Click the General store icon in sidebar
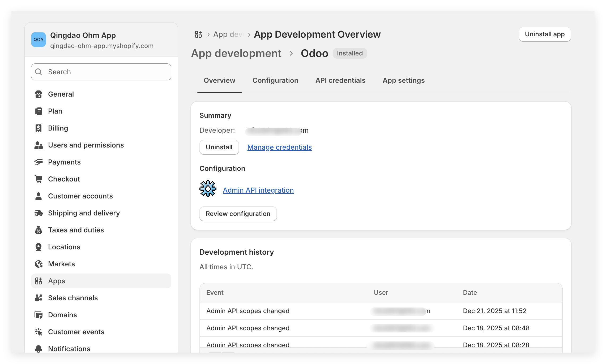The image size is (606, 364). click(39, 94)
